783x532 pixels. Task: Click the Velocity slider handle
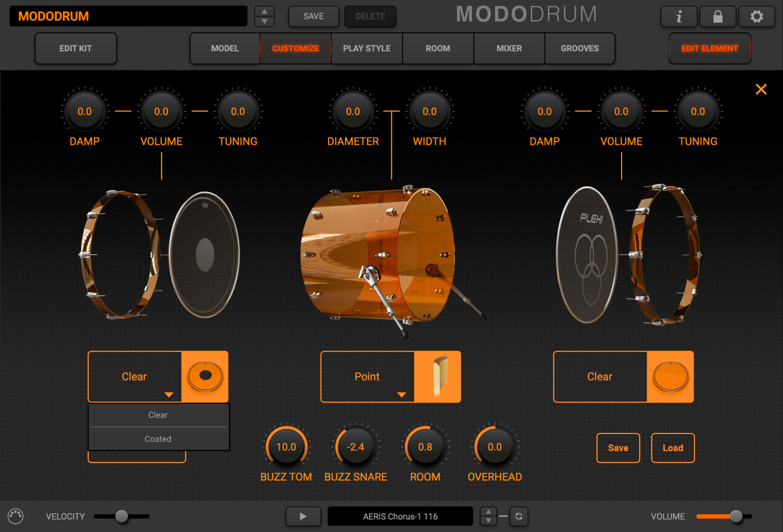(x=122, y=516)
